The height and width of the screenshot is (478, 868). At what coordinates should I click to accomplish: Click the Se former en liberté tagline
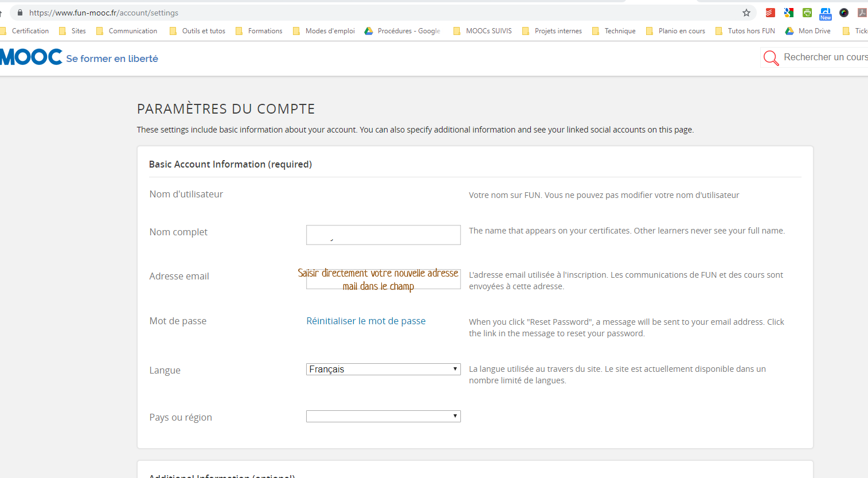tap(112, 59)
